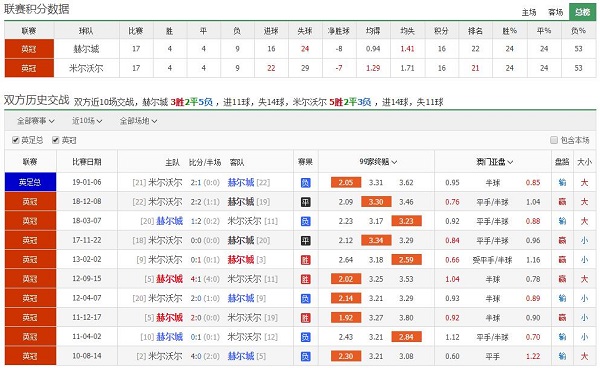Click the 平 result icon for 18-12-08
Viewport: 600px width, 368px height.
305,202
